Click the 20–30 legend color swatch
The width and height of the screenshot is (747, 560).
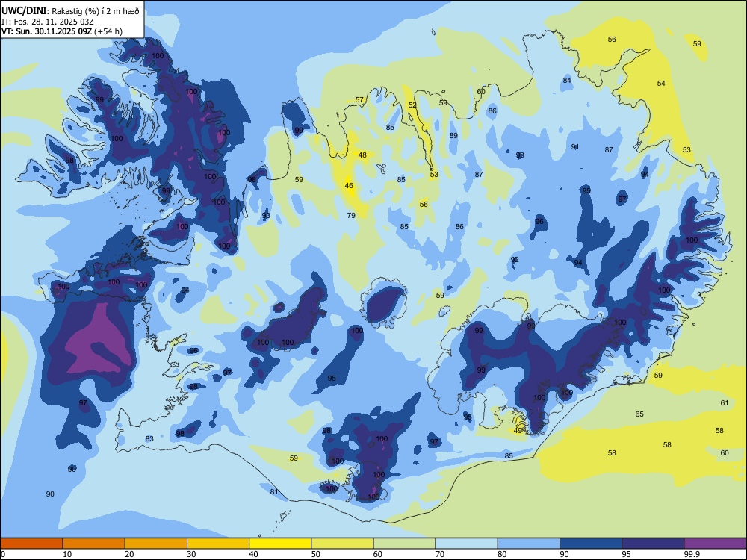[156, 543]
